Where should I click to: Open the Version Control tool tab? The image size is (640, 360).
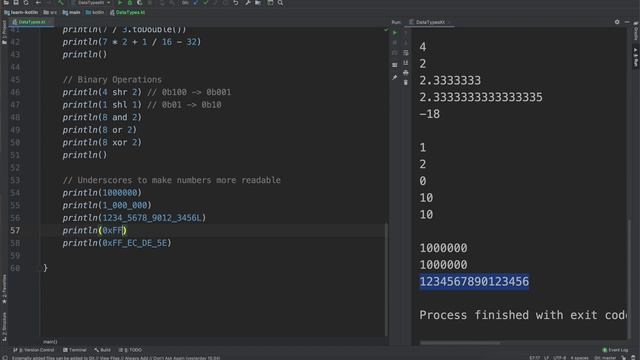click(x=33, y=350)
